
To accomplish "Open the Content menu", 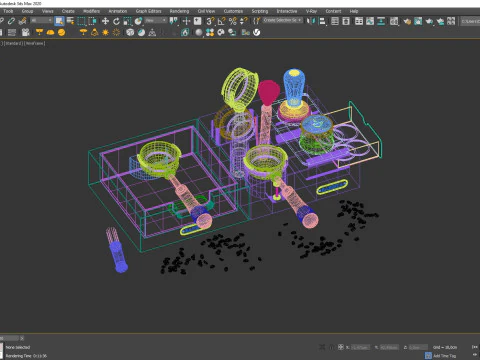I will (x=333, y=11).
